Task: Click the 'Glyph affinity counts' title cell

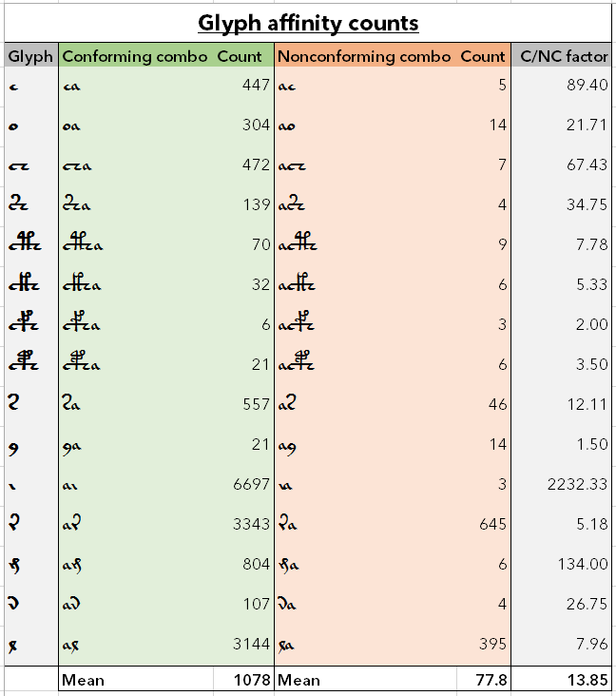Action: 308,21
